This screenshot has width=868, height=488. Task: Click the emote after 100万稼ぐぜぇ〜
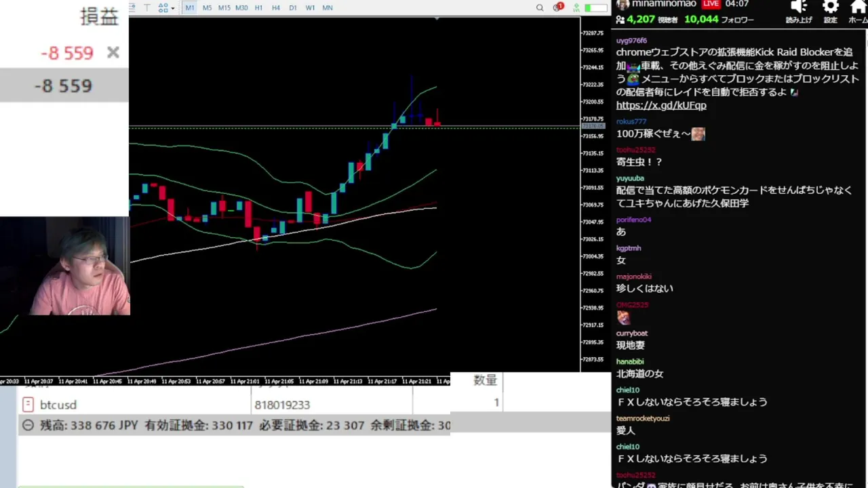tap(698, 134)
